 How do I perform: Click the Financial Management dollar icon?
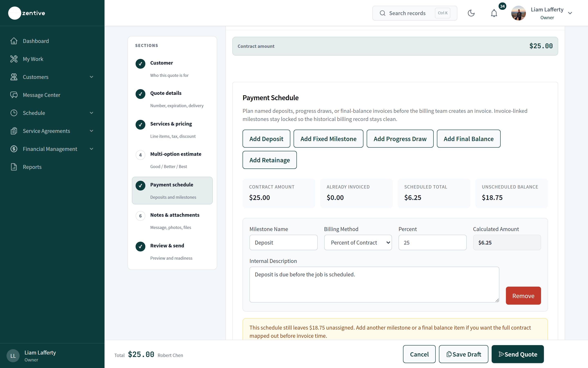pyautogui.click(x=14, y=149)
